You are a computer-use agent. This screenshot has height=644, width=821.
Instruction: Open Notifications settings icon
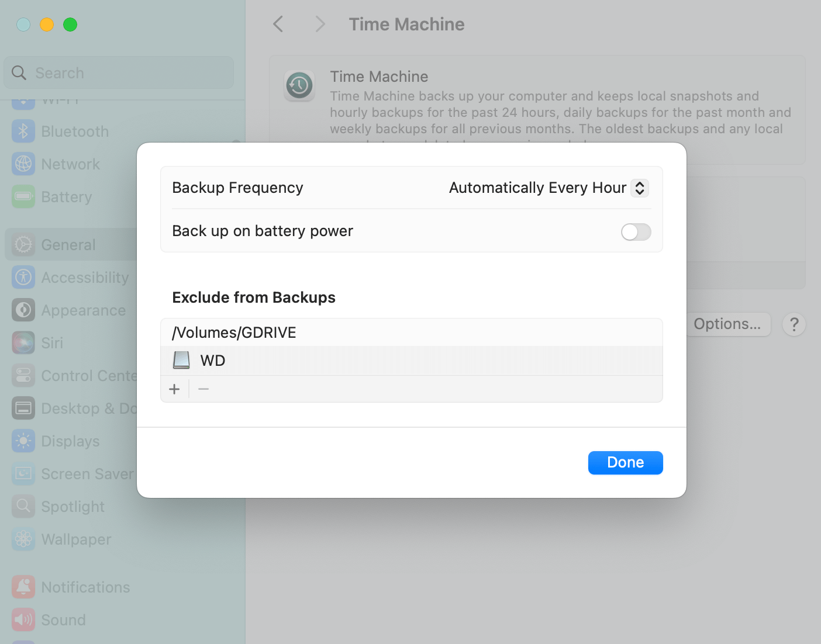(23, 587)
